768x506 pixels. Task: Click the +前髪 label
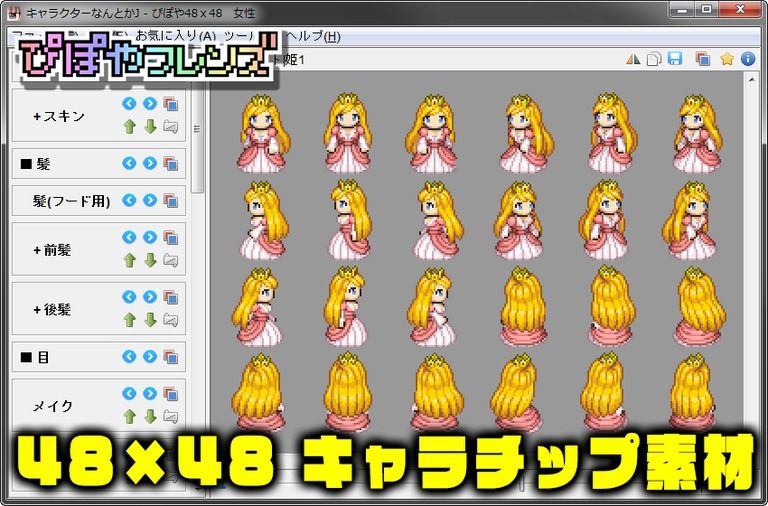coord(52,250)
